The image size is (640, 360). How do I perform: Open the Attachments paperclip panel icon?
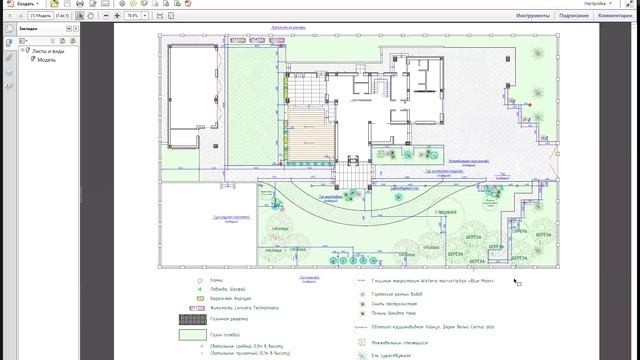pos(9,58)
